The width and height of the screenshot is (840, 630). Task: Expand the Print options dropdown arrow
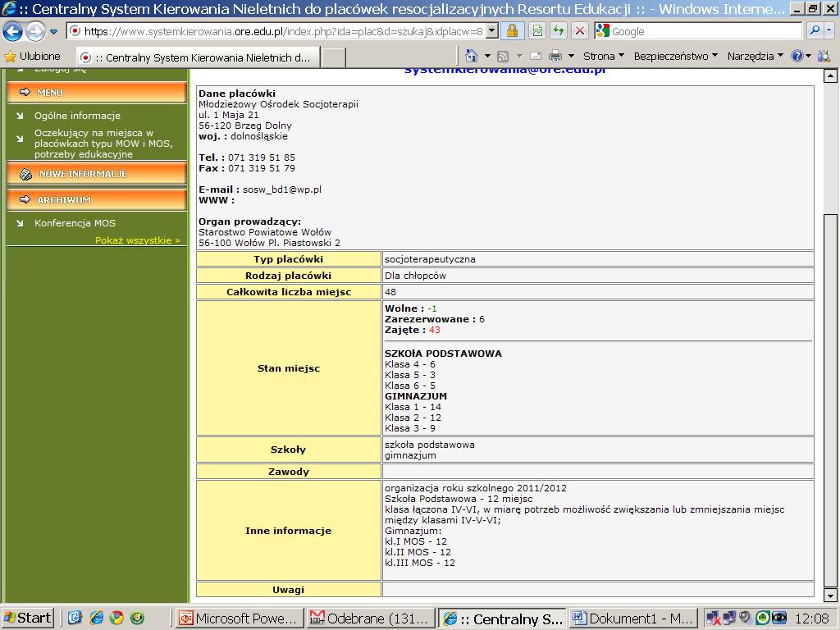tap(571, 56)
